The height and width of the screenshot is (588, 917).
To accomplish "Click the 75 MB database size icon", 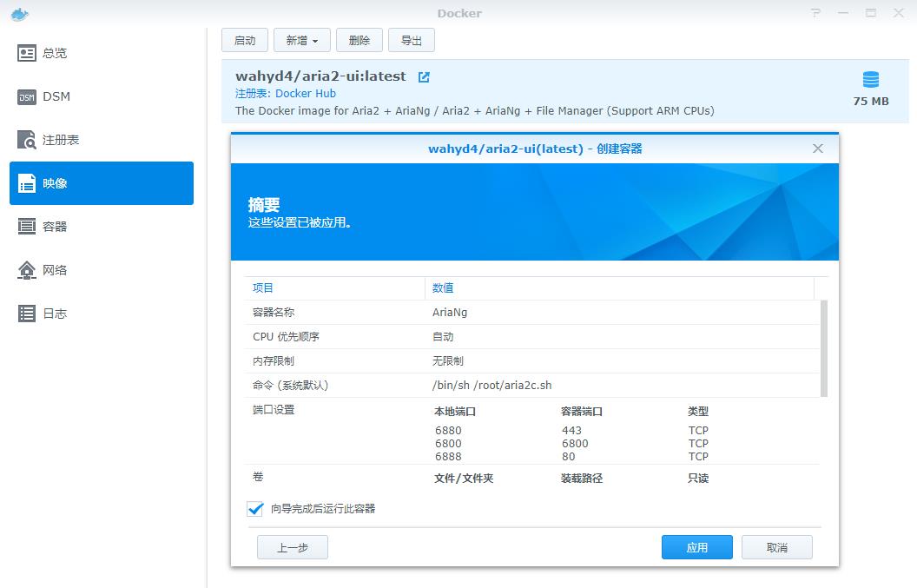I will pos(871,80).
